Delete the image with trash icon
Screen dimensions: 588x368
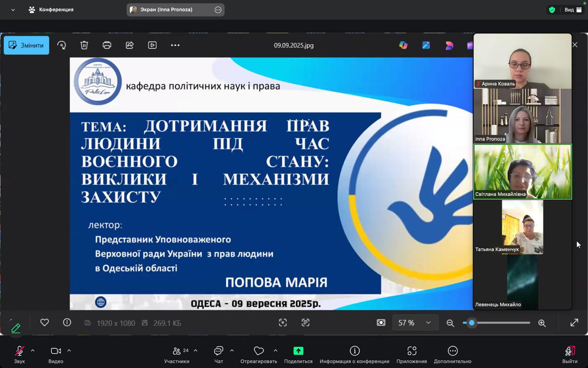pos(84,45)
